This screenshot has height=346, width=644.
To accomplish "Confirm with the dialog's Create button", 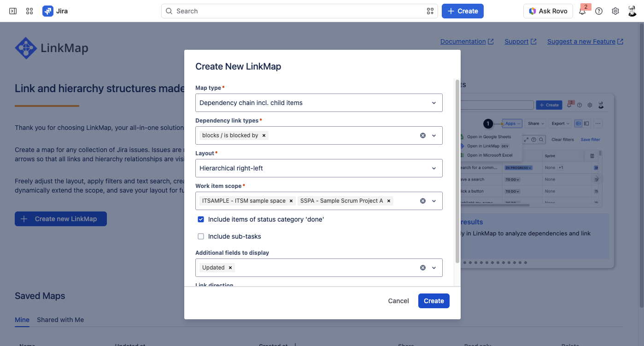I will tap(434, 301).
